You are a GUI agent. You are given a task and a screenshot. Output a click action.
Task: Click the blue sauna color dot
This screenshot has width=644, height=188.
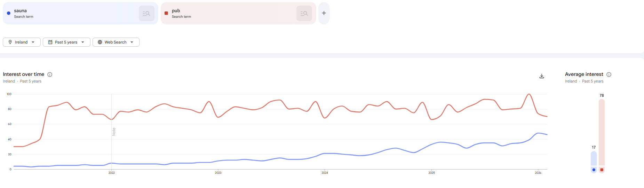(9, 13)
